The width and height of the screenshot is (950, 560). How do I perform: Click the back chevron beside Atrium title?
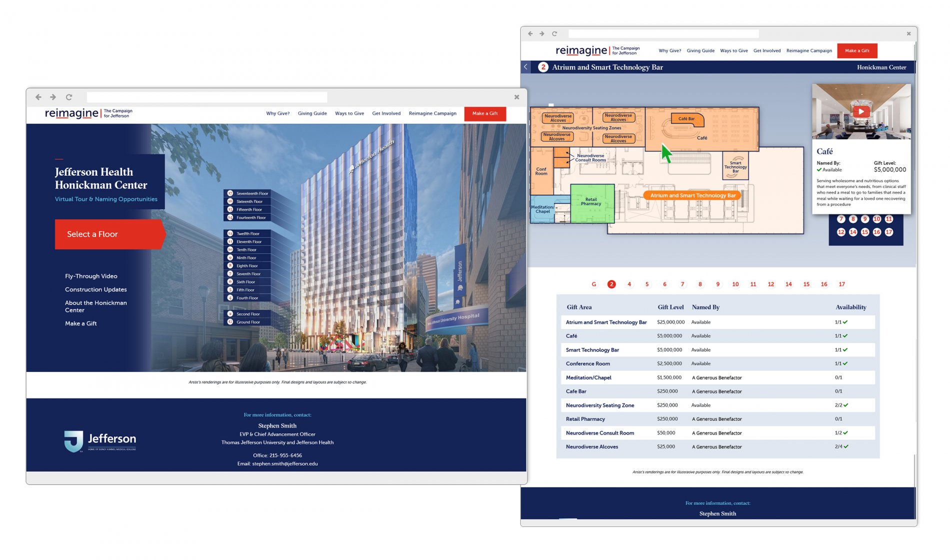pos(525,67)
